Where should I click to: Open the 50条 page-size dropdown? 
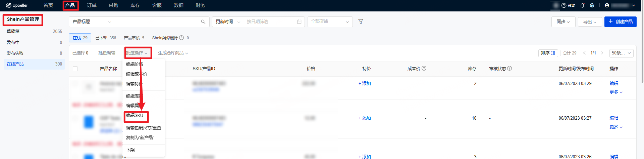pos(621,53)
